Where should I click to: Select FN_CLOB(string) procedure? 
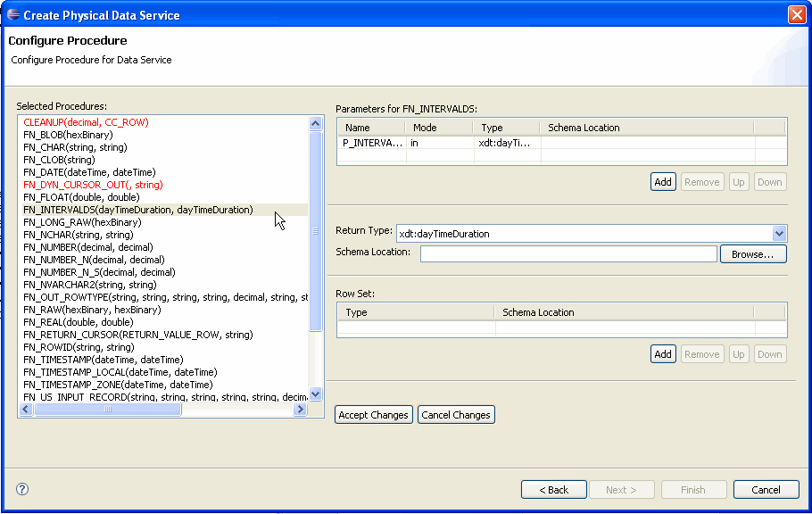59,160
